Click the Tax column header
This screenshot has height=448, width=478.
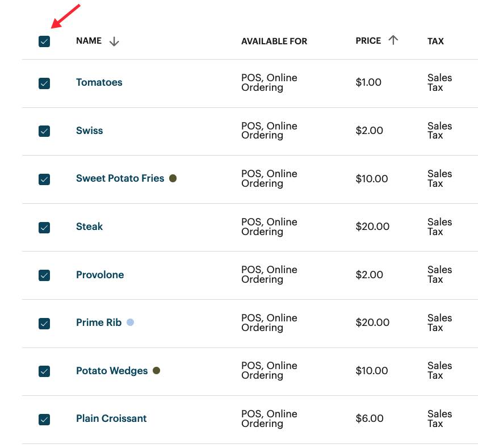(435, 41)
